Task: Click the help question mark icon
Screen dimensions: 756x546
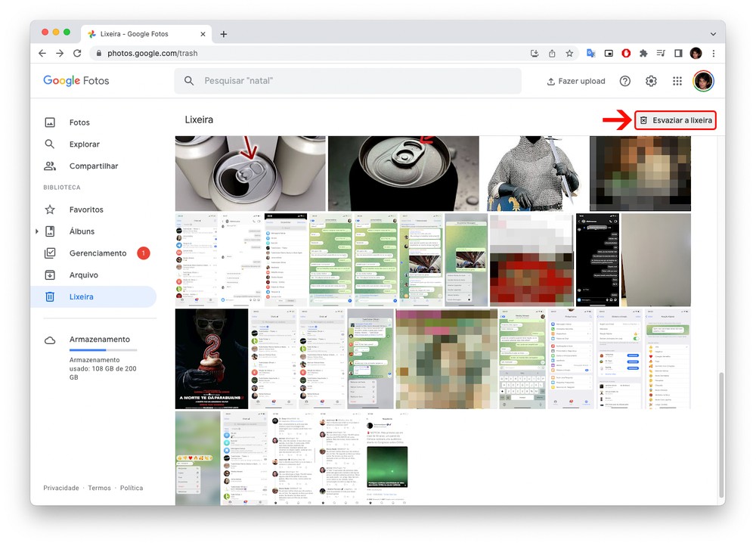Action: (x=624, y=81)
